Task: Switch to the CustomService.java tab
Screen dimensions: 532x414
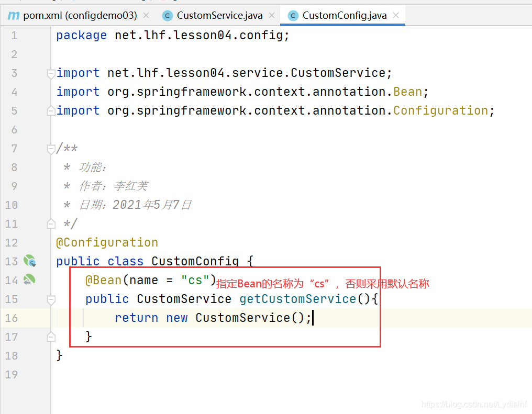Action: 219,16
